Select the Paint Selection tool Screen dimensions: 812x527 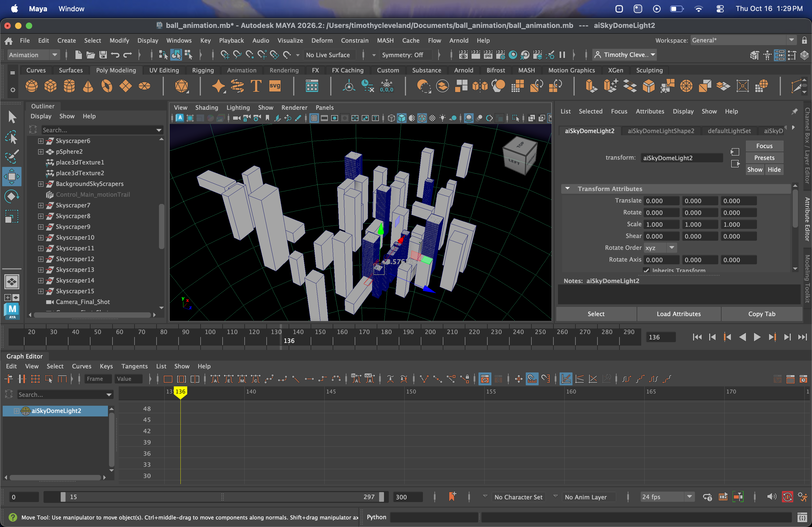pyautogui.click(x=12, y=157)
